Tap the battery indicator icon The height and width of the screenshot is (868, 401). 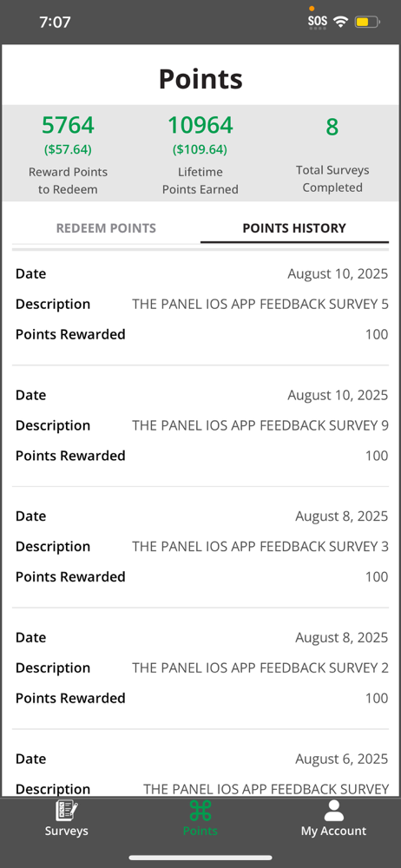(367, 23)
